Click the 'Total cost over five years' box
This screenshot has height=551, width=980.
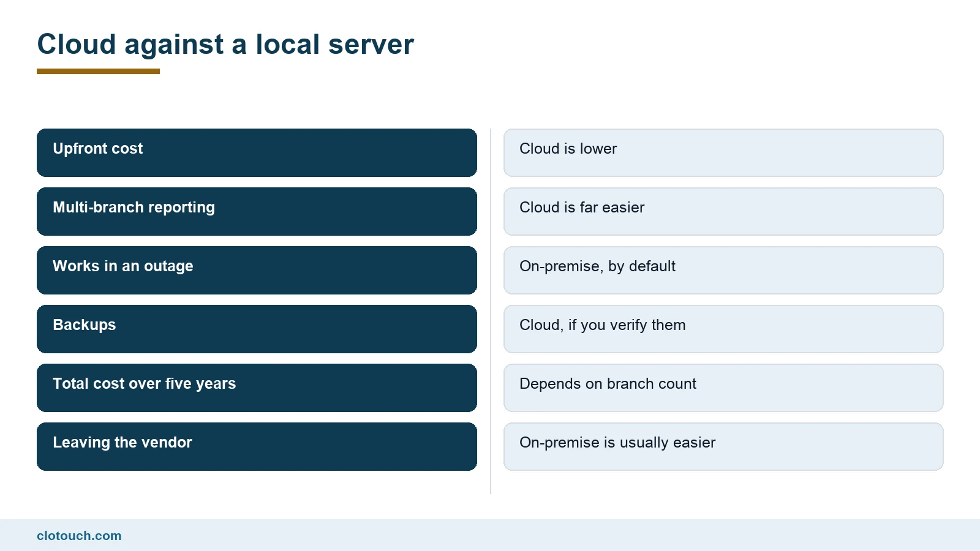tap(257, 388)
